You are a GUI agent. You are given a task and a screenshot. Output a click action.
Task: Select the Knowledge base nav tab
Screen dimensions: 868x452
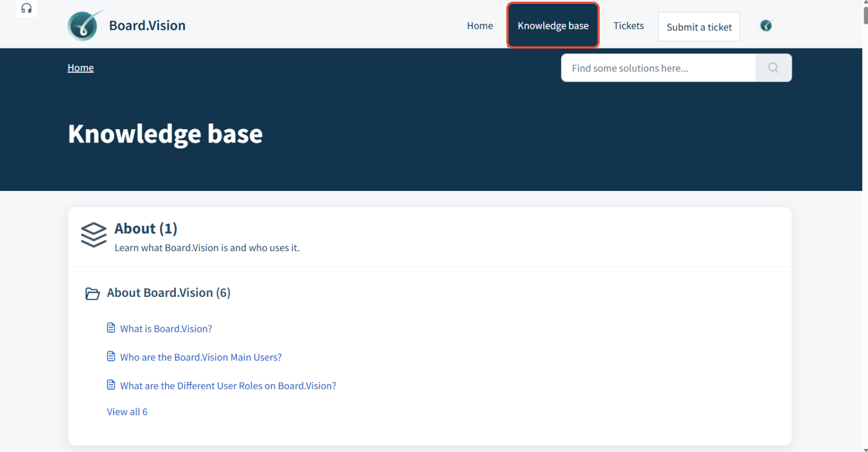(553, 25)
